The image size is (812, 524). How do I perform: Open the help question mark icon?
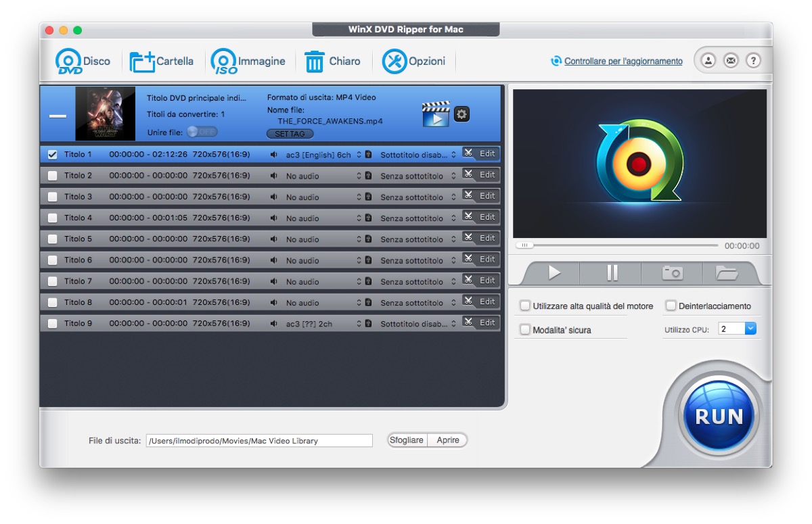click(x=753, y=61)
